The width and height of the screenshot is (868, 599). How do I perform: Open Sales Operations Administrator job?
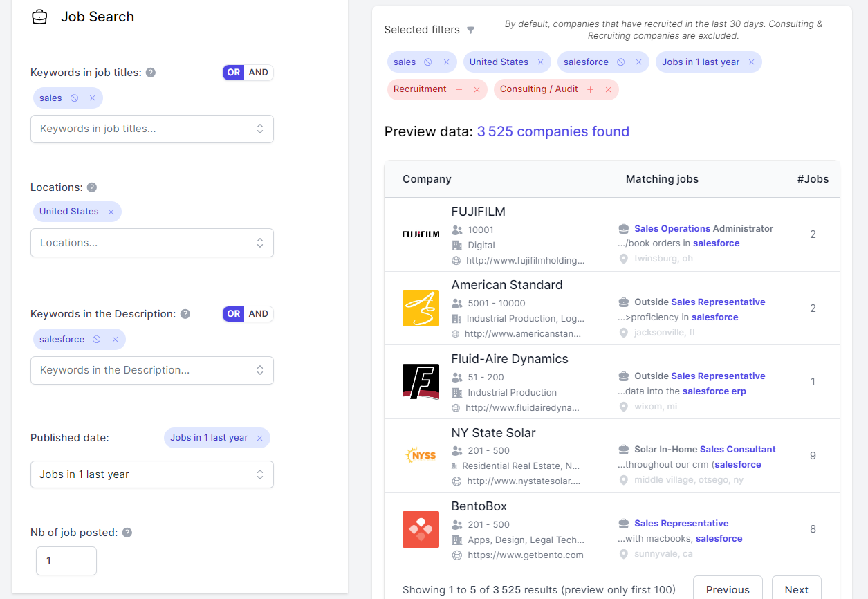[x=703, y=229]
